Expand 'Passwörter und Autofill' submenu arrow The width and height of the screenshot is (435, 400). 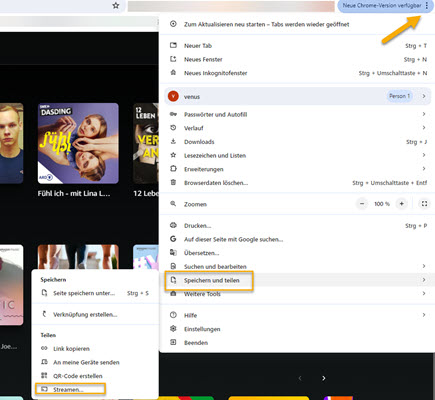tap(424, 114)
